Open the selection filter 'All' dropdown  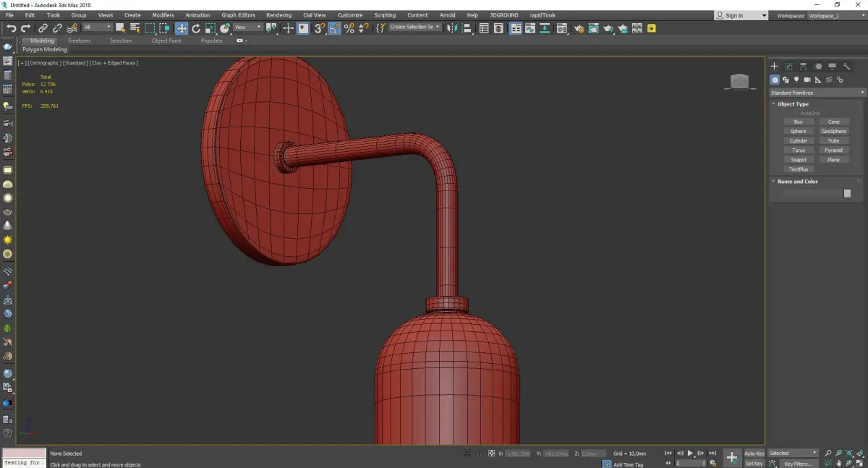98,27
